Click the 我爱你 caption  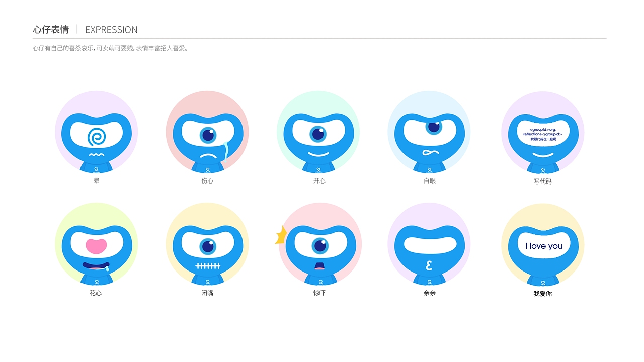click(x=543, y=293)
